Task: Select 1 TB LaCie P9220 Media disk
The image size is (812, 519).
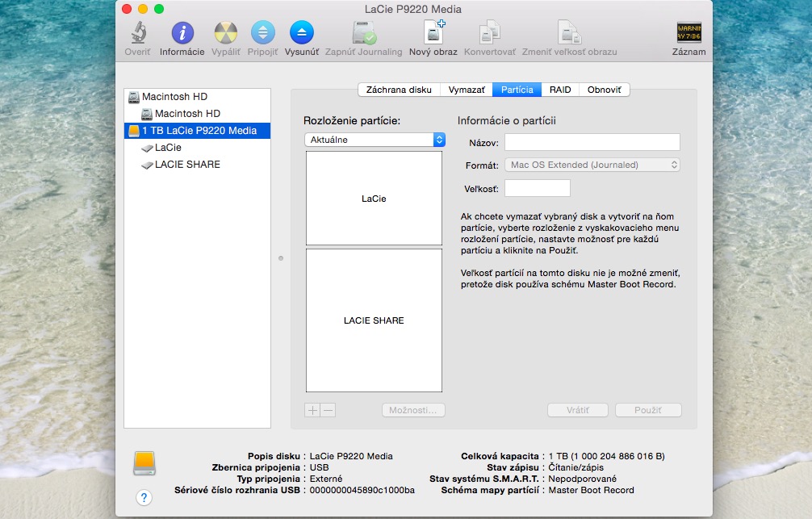Action: coord(197,131)
